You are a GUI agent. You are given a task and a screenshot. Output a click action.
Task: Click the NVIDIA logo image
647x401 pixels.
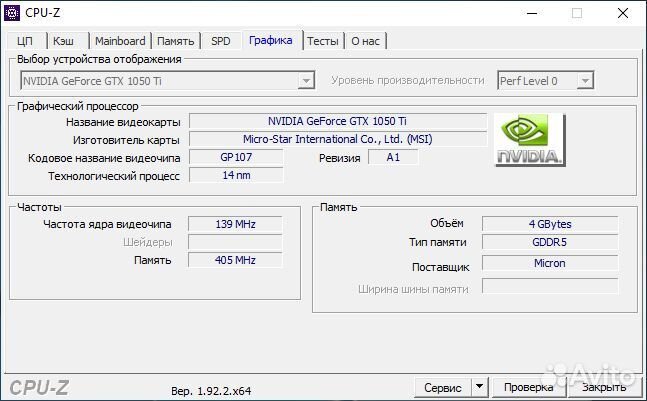point(529,139)
